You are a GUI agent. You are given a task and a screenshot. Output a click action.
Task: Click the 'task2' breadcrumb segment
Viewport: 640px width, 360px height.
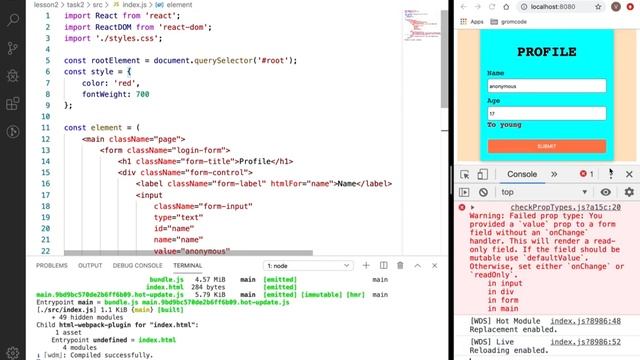tap(75, 5)
